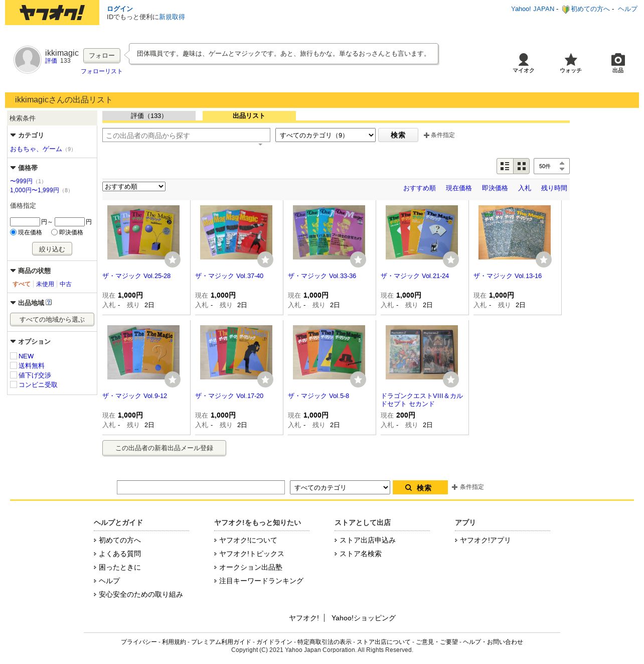Viewport: 644px width, 664px height.
Task: Open the ウォッチ star icon
Action: [571, 60]
